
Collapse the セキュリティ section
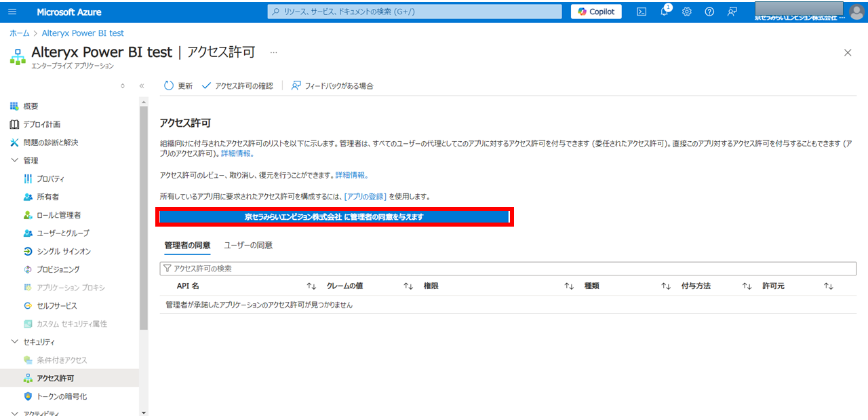(15, 342)
